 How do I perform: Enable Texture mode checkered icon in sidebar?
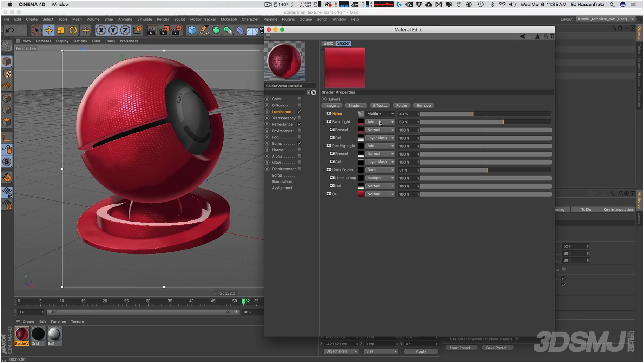point(7,74)
